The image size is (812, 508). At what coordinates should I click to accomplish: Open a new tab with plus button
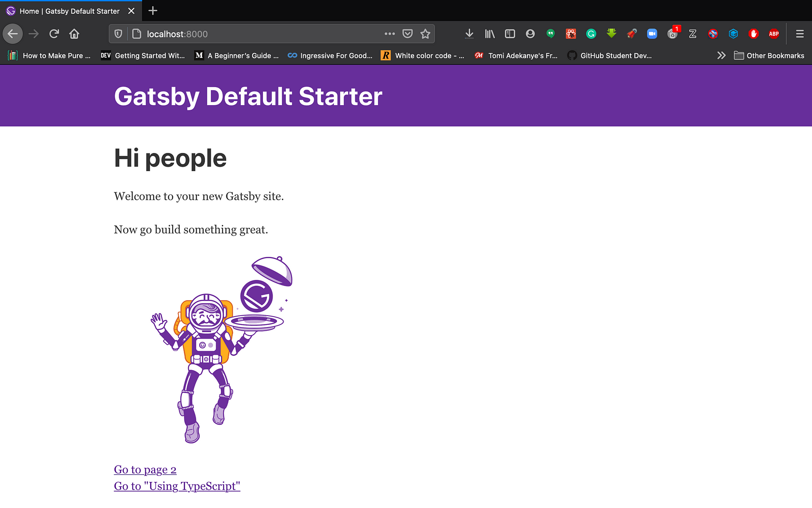coord(153,11)
